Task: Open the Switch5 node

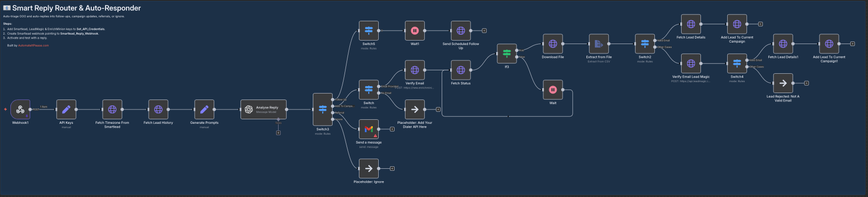Action: pyautogui.click(x=368, y=31)
